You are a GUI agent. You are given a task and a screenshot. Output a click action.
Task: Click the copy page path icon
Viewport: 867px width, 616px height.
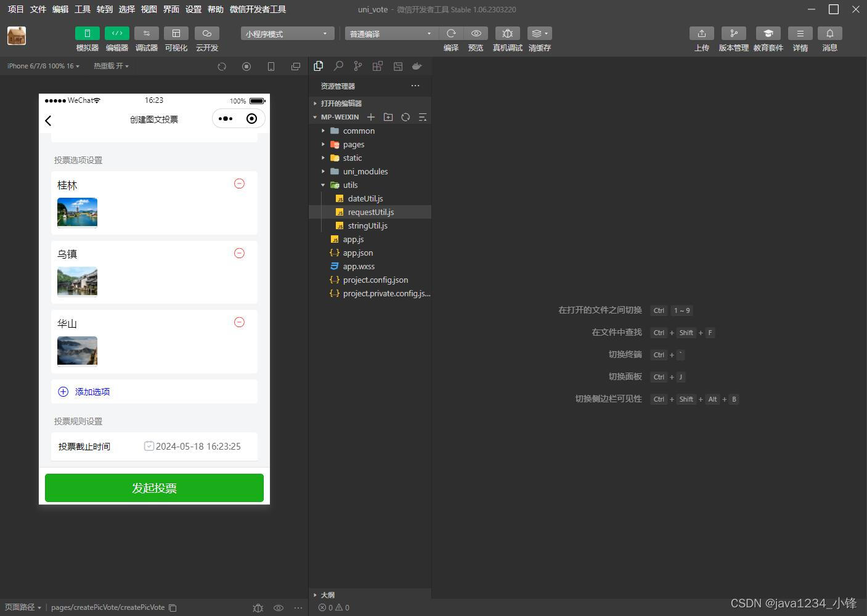coord(173,608)
